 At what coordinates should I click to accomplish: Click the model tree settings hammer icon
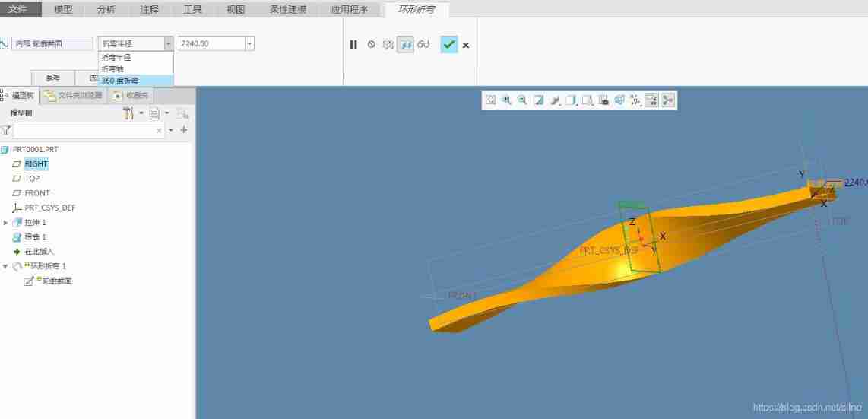click(128, 113)
